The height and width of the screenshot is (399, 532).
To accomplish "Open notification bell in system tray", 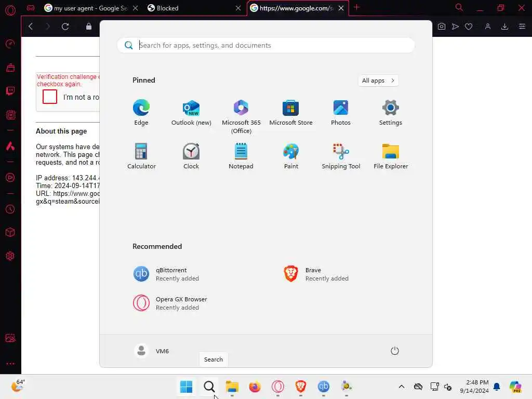I will coord(497,387).
